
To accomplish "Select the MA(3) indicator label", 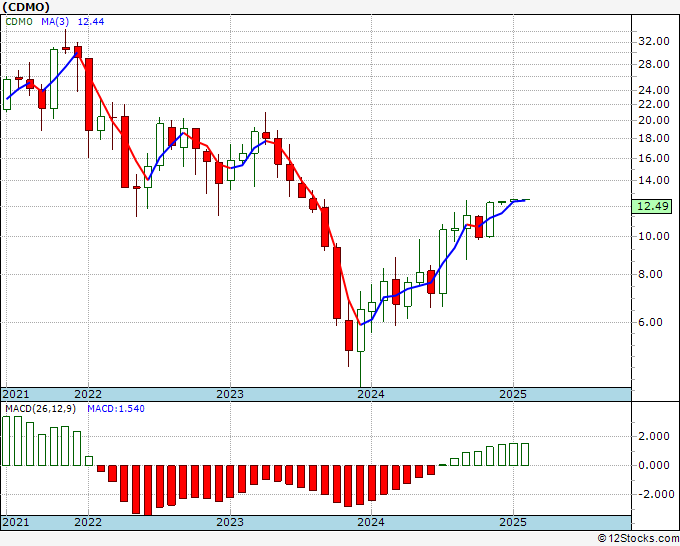I will coord(55,22).
